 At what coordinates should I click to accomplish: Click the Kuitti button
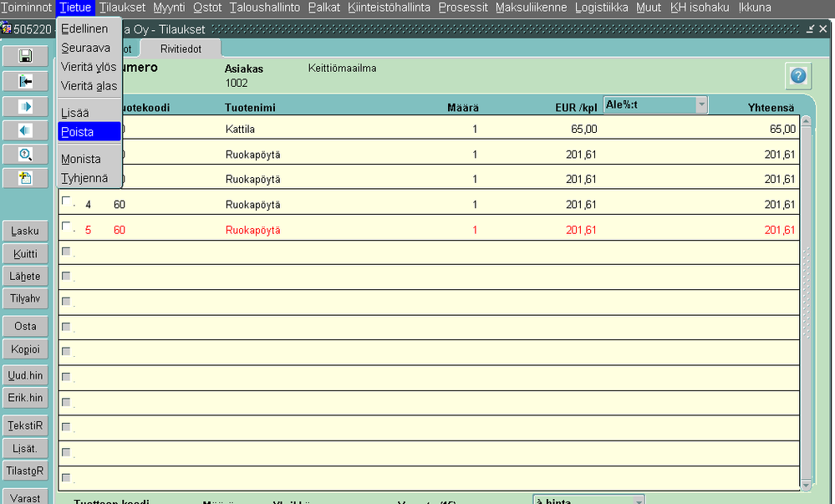coord(25,254)
